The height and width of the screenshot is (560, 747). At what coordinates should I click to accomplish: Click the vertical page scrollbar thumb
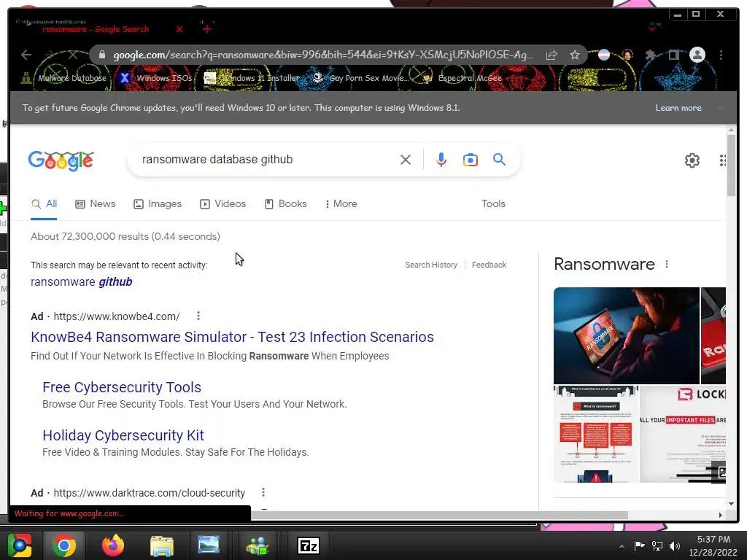tap(731, 165)
